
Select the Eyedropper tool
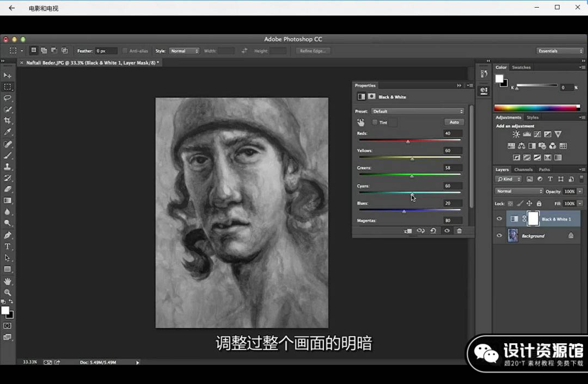(x=8, y=132)
